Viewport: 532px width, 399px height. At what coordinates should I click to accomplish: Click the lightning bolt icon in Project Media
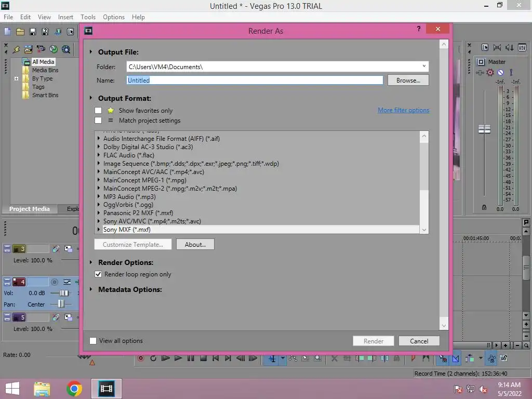(x=16, y=49)
